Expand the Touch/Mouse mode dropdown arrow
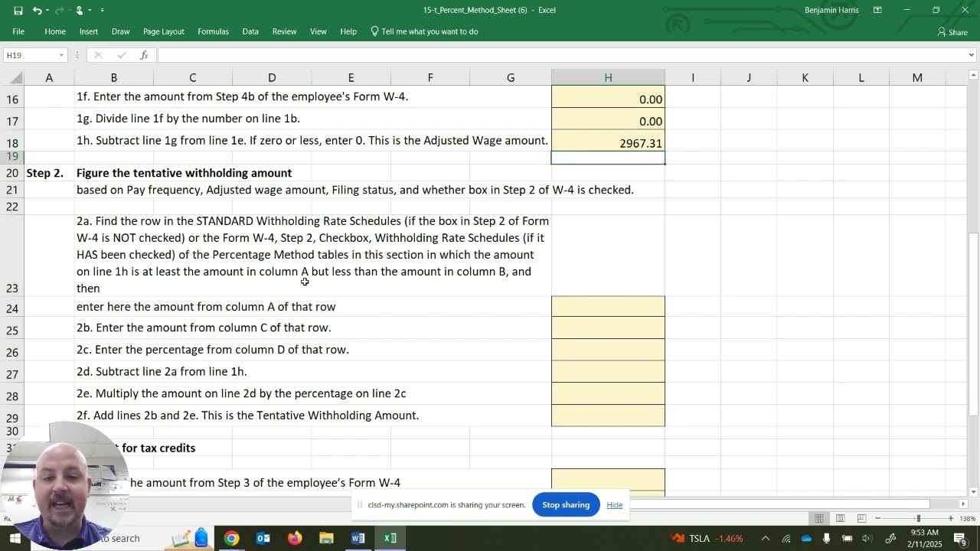 (x=90, y=11)
